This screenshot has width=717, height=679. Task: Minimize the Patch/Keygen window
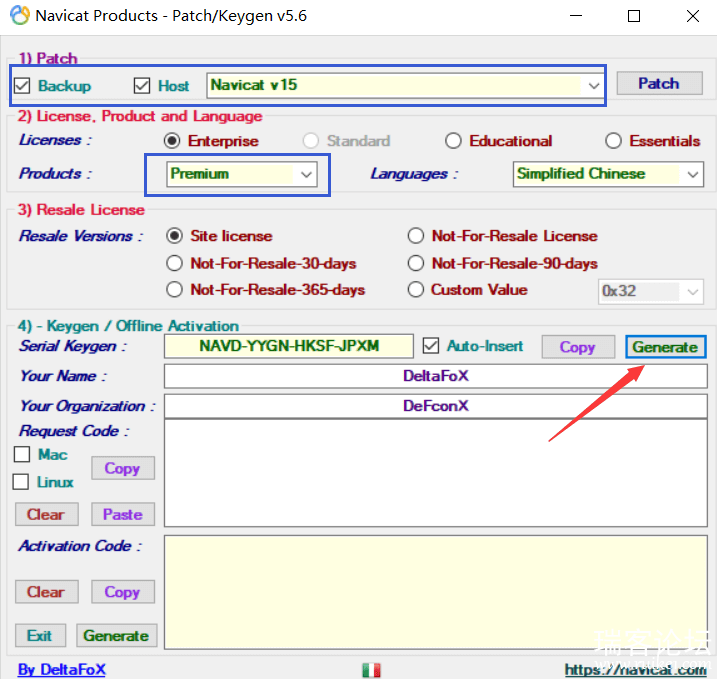click(576, 16)
